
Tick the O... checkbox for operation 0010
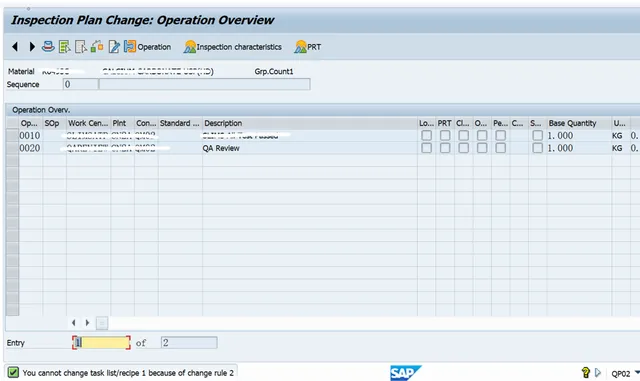[482, 135]
